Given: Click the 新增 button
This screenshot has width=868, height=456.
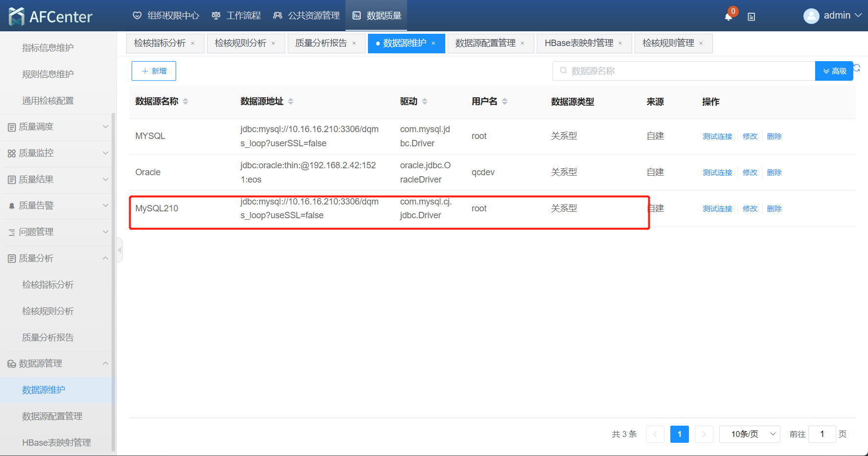Looking at the screenshot, I should pos(154,71).
